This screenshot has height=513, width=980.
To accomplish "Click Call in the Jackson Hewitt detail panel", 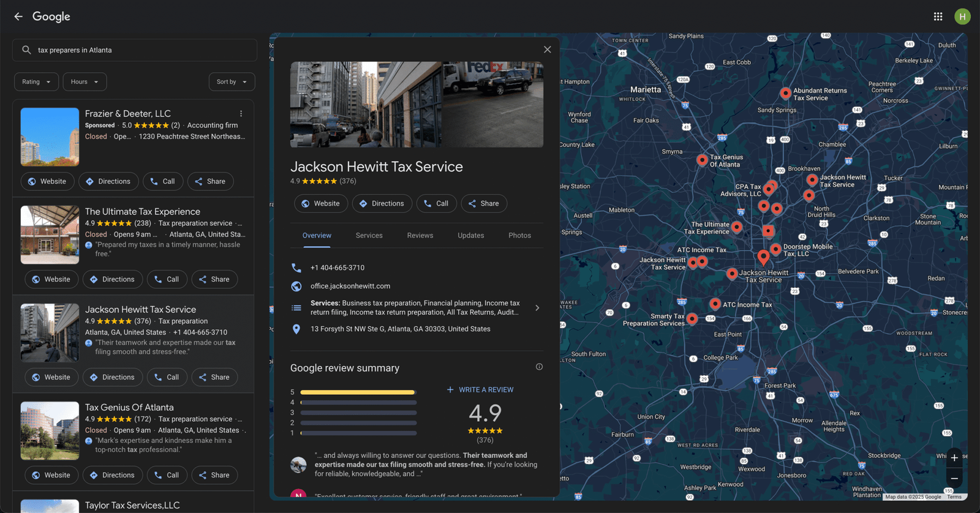I will pos(436,203).
